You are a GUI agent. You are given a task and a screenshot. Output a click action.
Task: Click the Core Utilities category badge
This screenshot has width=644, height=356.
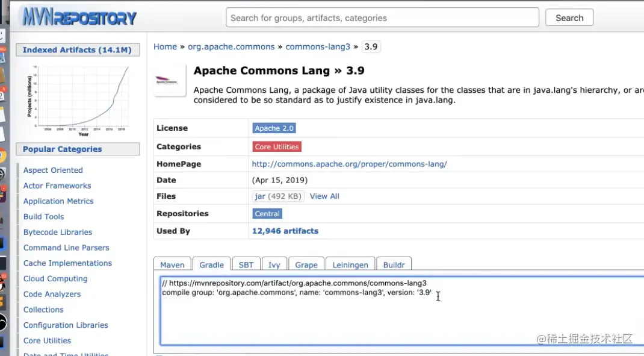coord(277,147)
